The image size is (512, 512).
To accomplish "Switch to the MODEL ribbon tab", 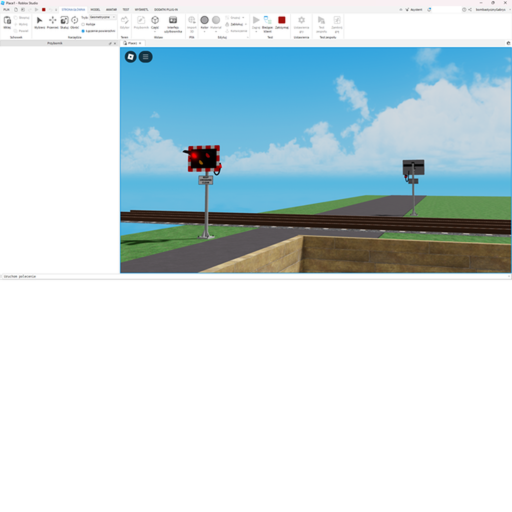I will (95, 10).
